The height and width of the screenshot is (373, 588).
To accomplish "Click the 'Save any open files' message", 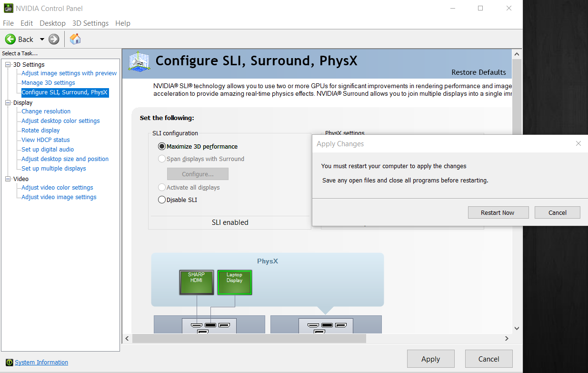I will (405, 181).
